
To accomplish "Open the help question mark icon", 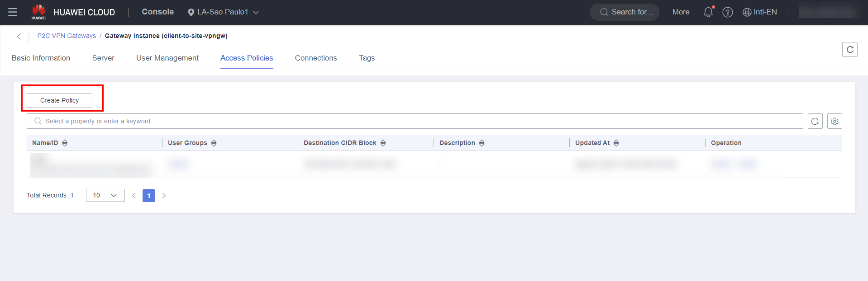I will click(x=727, y=12).
